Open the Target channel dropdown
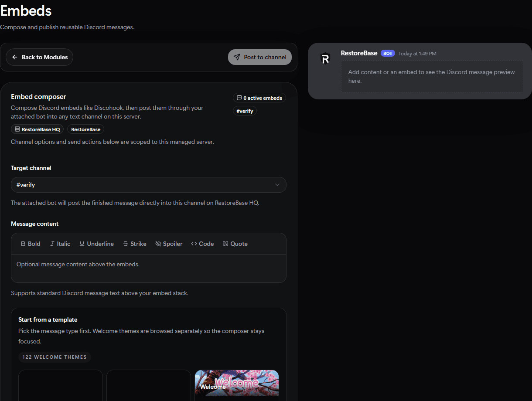 [149, 185]
